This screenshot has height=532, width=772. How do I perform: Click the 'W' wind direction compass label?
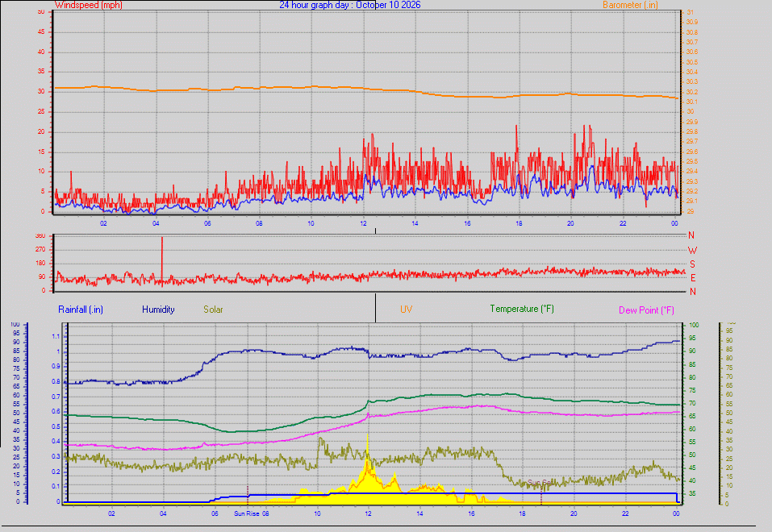coord(692,251)
